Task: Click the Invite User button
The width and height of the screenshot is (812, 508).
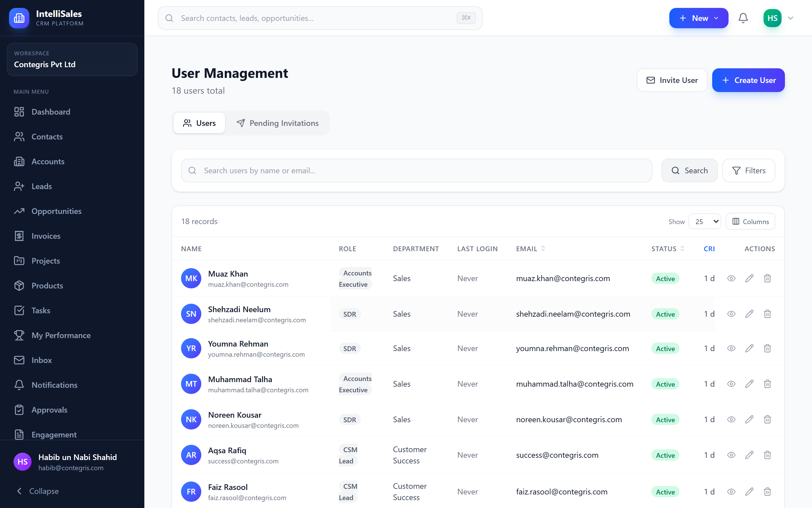Action: 672,80
